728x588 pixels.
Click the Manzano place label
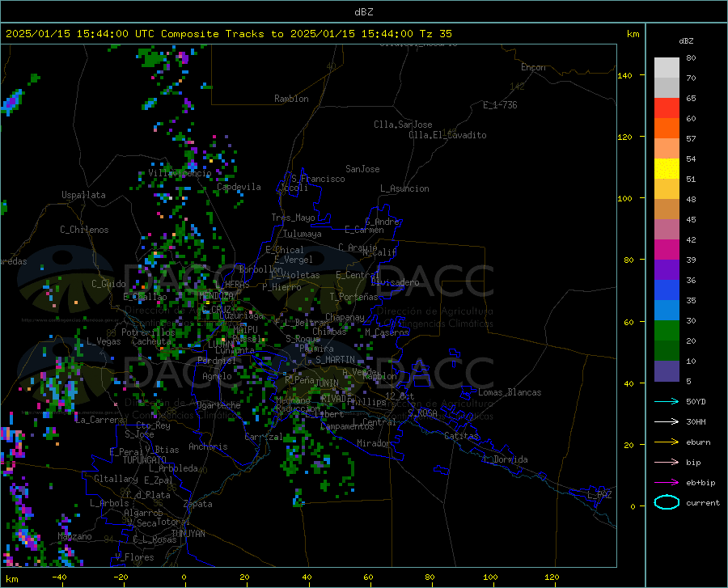click(x=74, y=536)
